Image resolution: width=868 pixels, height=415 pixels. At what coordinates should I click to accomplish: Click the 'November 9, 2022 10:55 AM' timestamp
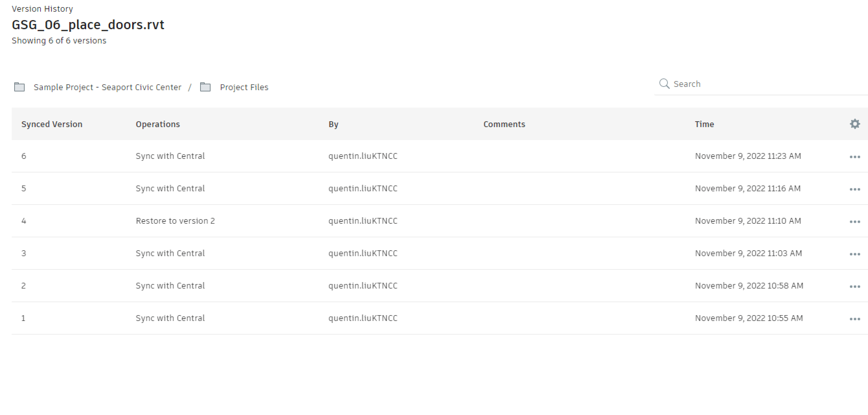pyautogui.click(x=749, y=318)
